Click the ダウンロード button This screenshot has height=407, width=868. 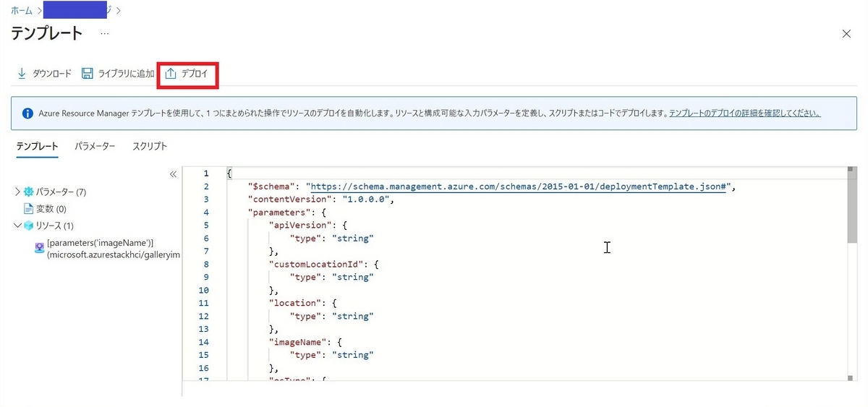click(x=44, y=74)
